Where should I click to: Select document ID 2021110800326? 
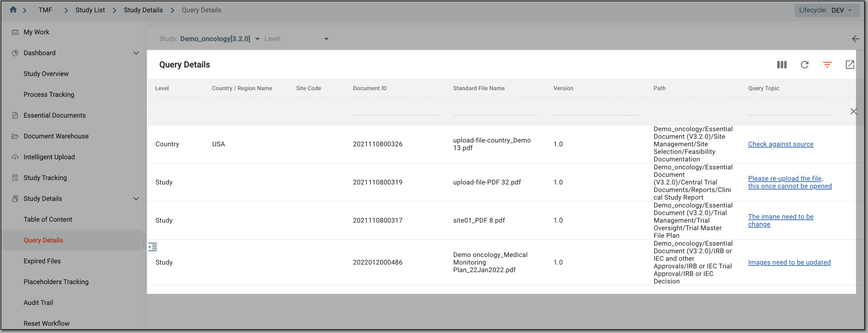[377, 144]
